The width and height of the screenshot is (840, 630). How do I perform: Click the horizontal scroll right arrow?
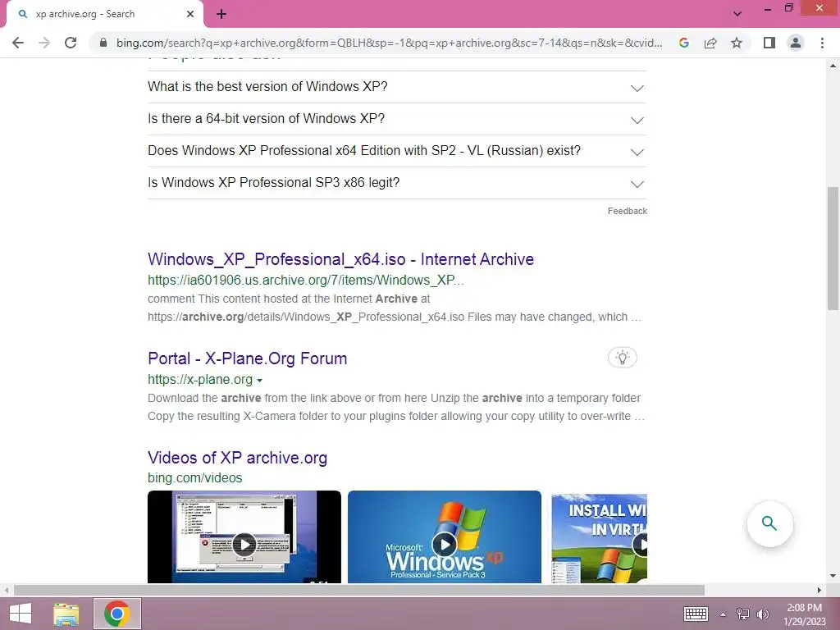pyautogui.click(x=819, y=591)
